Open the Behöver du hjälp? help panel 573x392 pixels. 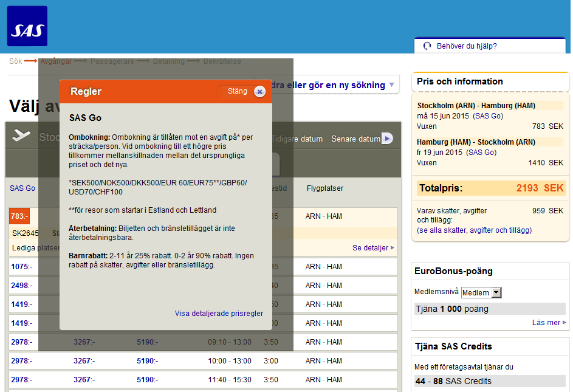(490, 46)
